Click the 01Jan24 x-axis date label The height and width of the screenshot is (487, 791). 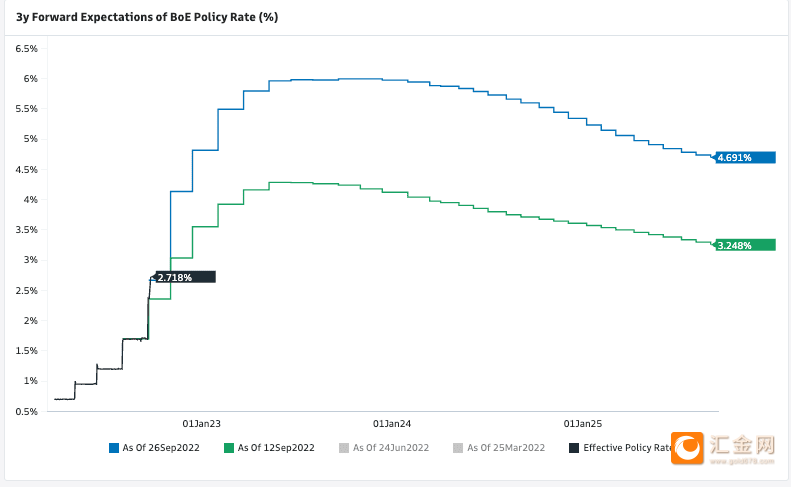pos(392,424)
